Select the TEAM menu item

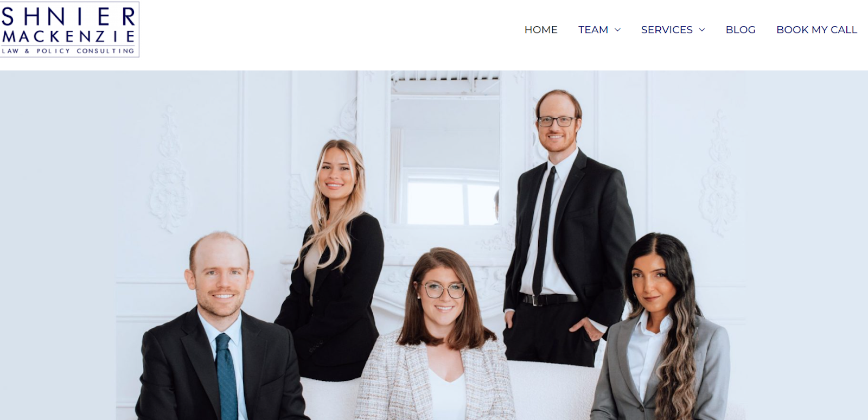(593, 30)
